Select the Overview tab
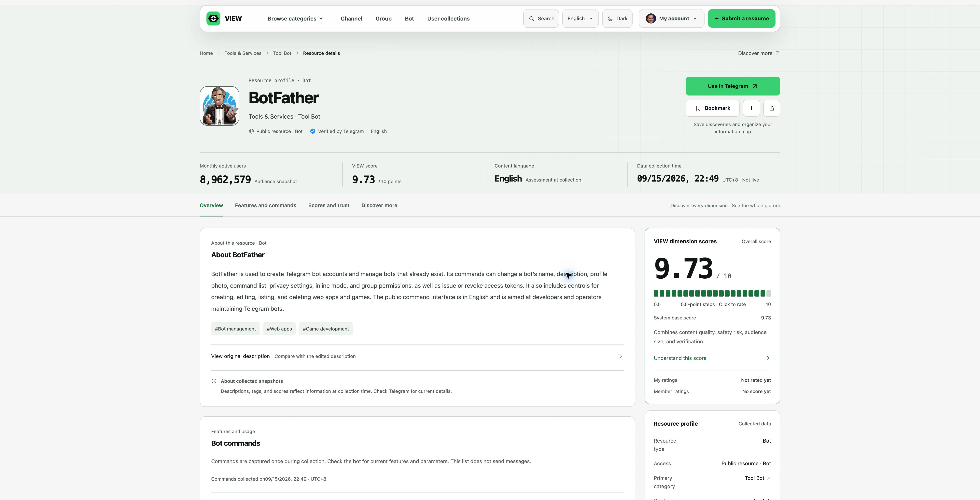The width and height of the screenshot is (980, 500). point(211,206)
